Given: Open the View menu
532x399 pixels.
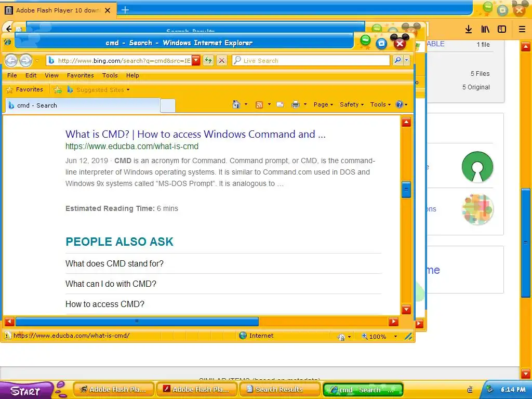Looking at the screenshot, I should point(51,75).
